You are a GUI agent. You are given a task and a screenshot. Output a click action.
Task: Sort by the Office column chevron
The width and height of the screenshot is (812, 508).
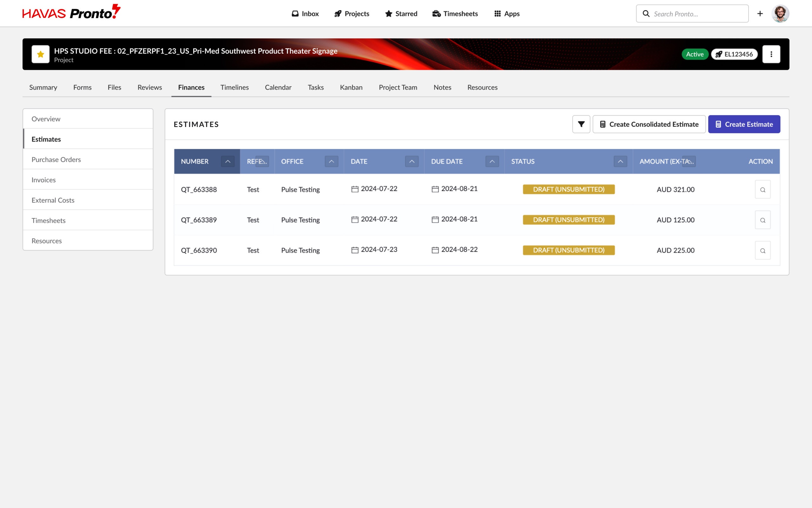(331, 162)
